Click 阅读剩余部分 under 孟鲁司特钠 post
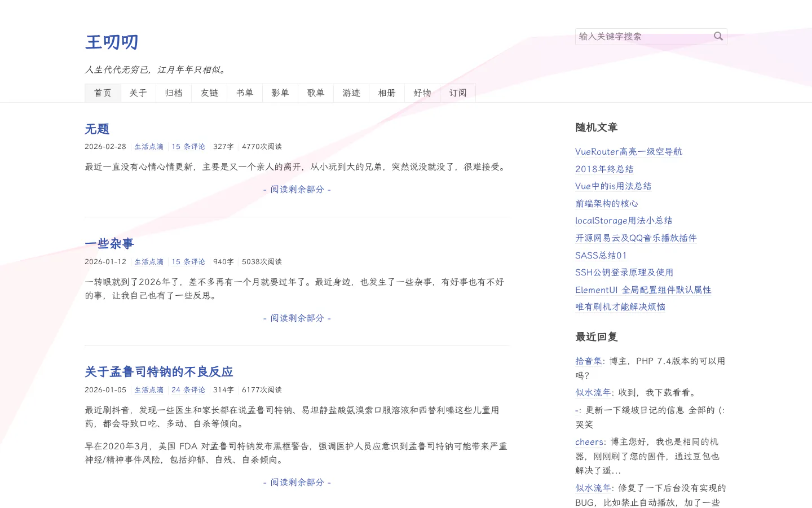The width and height of the screenshot is (812, 508). pos(297,483)
